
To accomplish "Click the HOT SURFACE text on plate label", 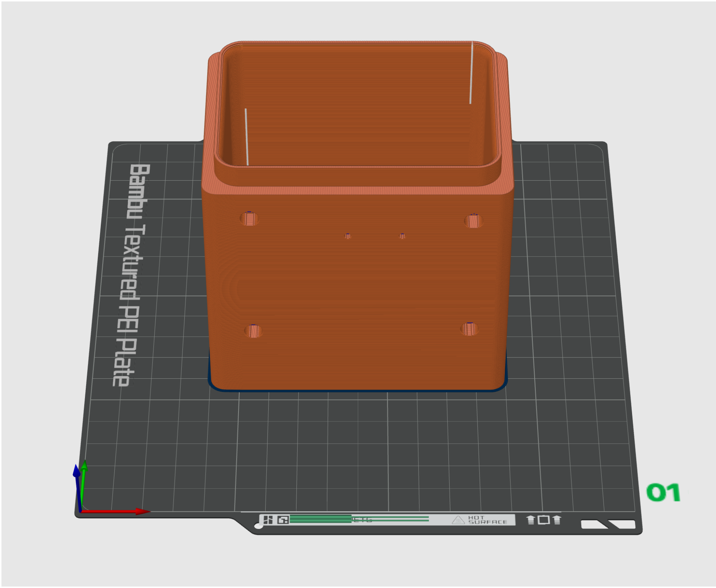I will (x=487, y=520).
